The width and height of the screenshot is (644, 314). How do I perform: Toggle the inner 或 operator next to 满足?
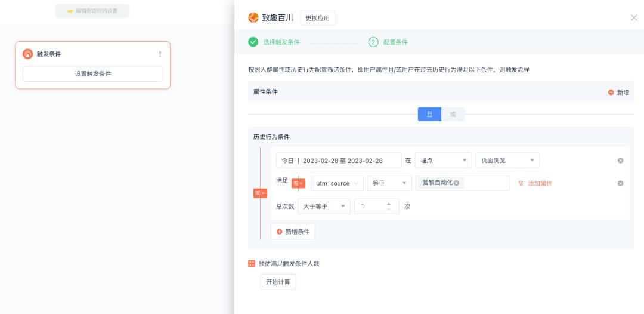[x=298, y=184]
